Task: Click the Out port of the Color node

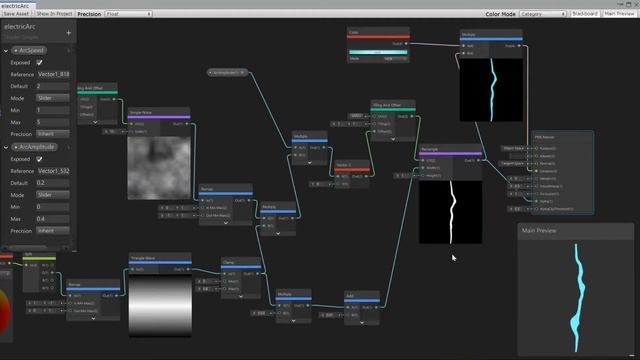Action: pos(406,44)
